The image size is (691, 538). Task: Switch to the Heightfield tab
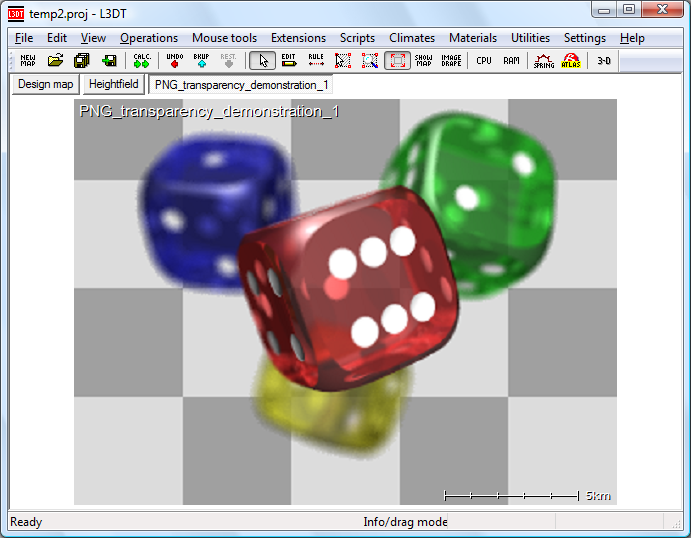(114, 84)
